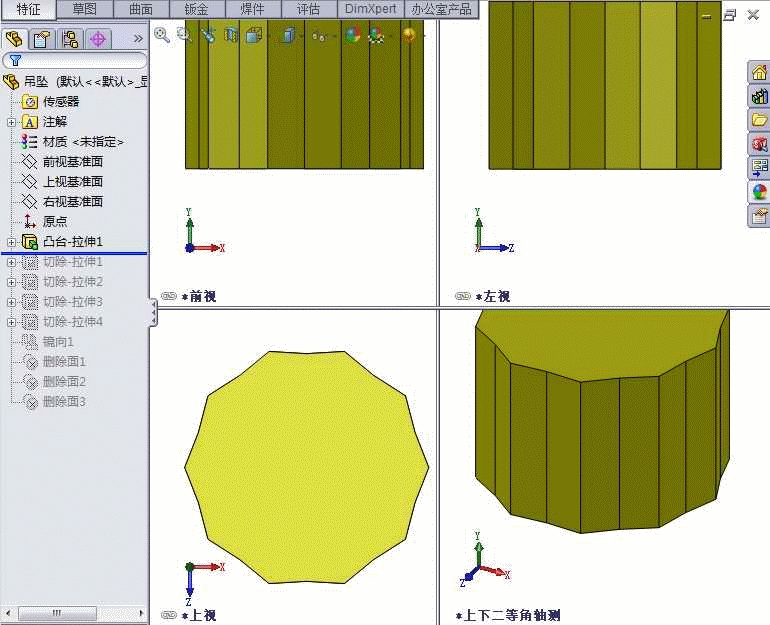The height and width of the screenshot is (625, 770).
Task: Expand the 凸台-拉伸1 feature node
Action: coord(11,242)
